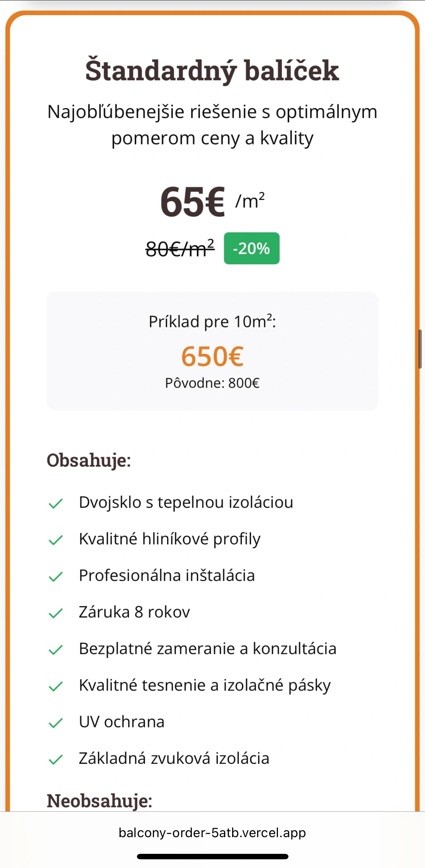Tap checkmark by Kvalitné tesnenie a izolačné pásky
This screenshot has width=425, height=868.
[x=56, y=686]
